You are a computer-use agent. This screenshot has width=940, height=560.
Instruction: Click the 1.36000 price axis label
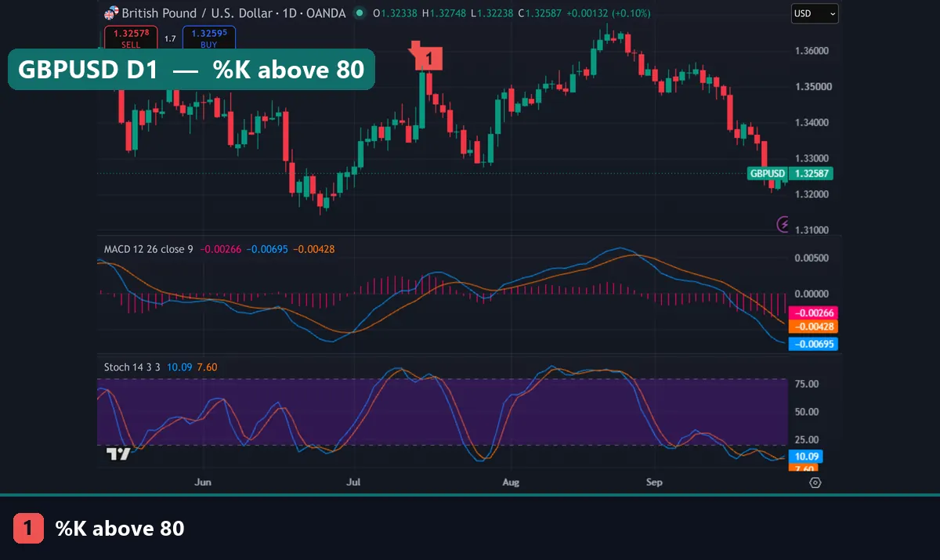point(811,51)
